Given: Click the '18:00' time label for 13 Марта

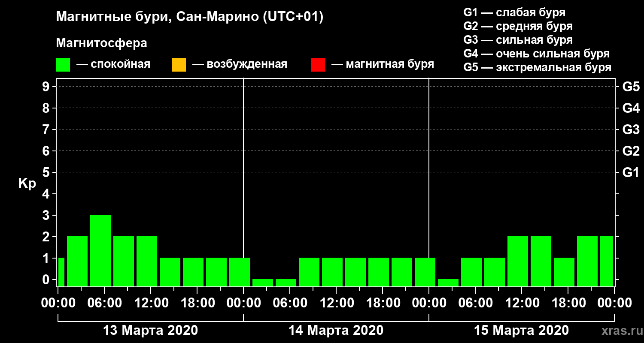Looking at the screenshot, I should pyautogui.click(x=197, y=303).
